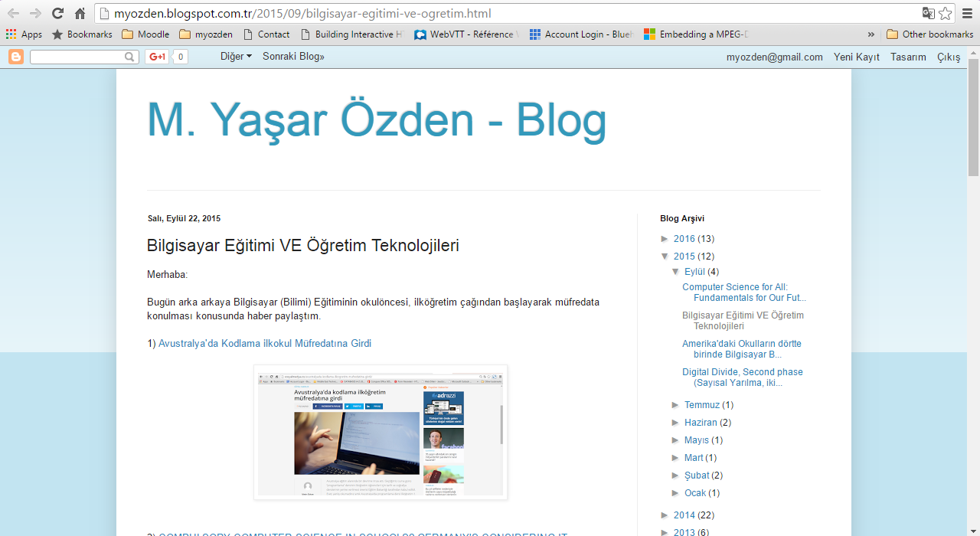Viewport: 980px width, 536px height.
Task: Open the WebVTT Reference bookmark
Action: pos(465,34)
